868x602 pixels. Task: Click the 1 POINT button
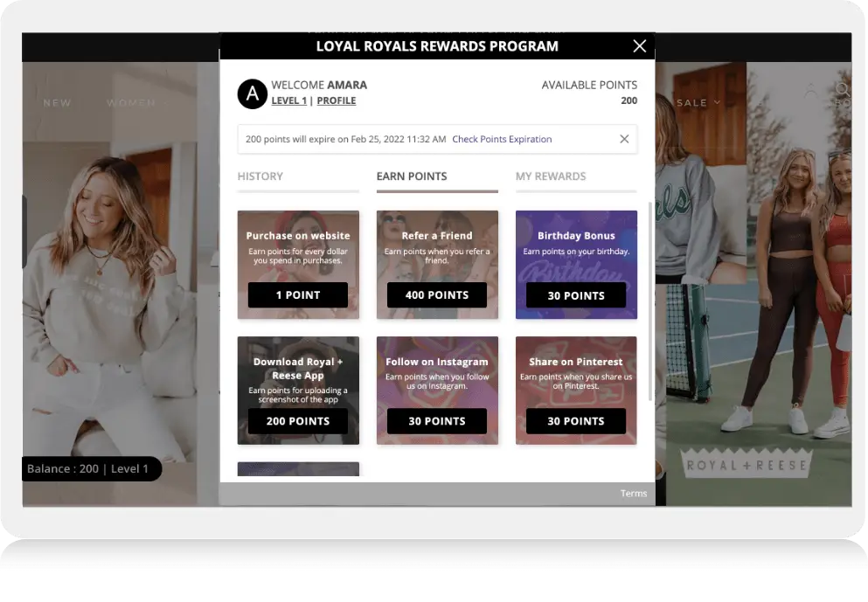[298, 295]
